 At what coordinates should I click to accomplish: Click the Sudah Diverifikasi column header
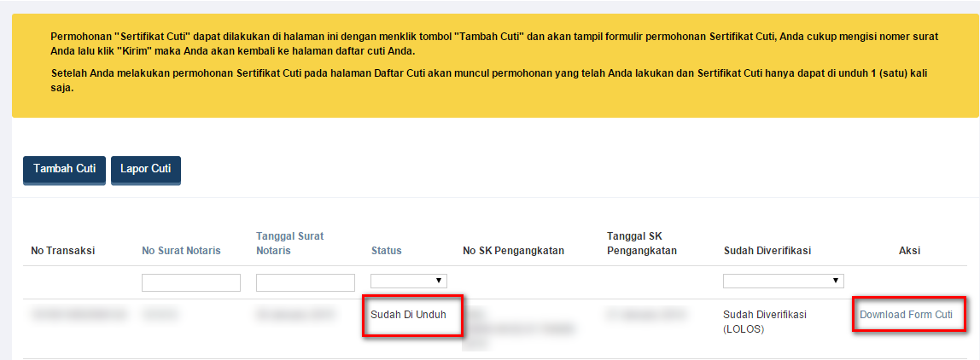[767, 251]
